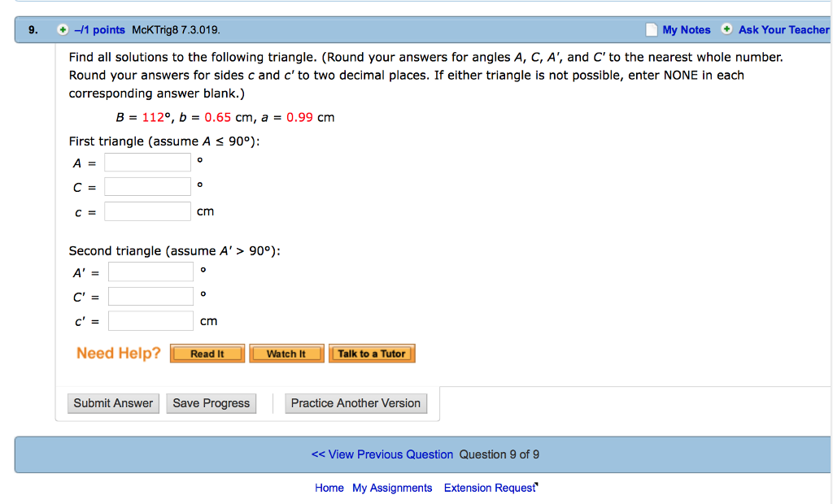The width and height of the screenshot is (833, 504).
Task: Open the My Notes link
Action: [684, 29]
